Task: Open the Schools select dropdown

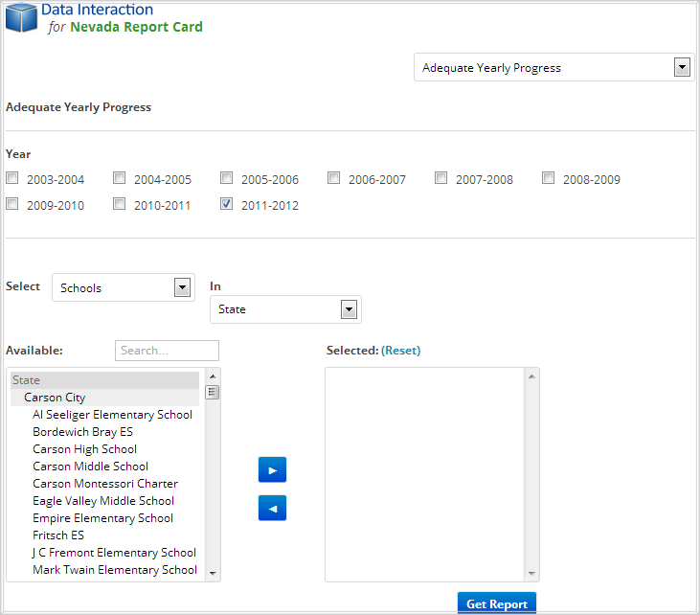Action: pyautogui.click(x=124, y=287)
